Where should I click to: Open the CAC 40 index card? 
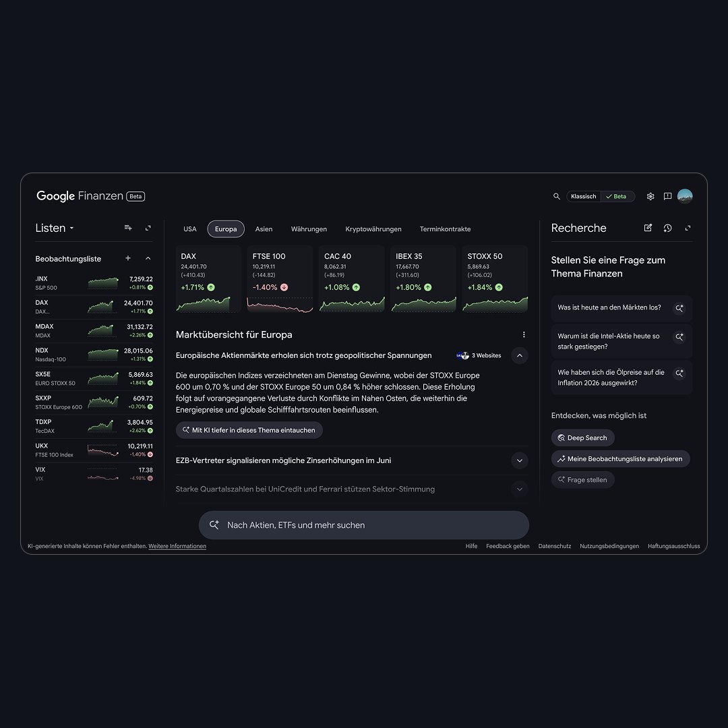352,280
